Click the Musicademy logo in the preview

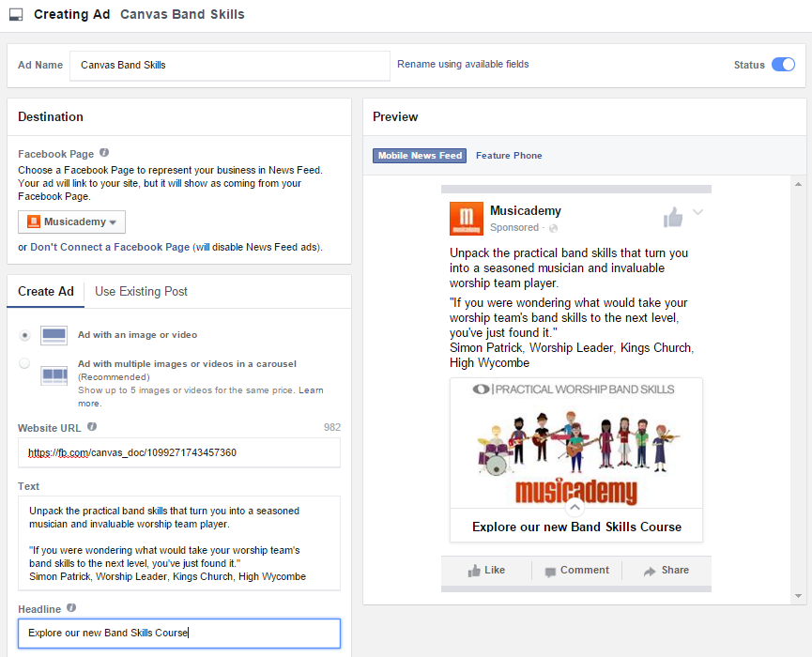(466, 219)
